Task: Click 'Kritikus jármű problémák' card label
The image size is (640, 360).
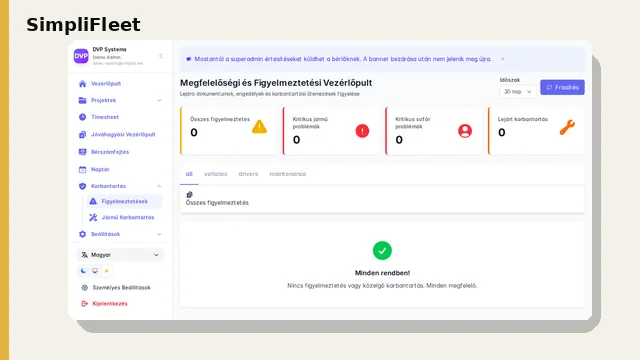Action: pyautogui.click(x=310, y=123)
